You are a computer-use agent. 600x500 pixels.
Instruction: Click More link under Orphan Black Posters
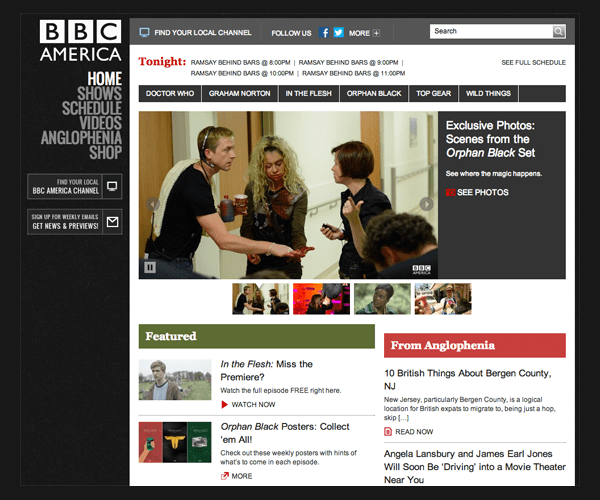[x=242, y=476]
